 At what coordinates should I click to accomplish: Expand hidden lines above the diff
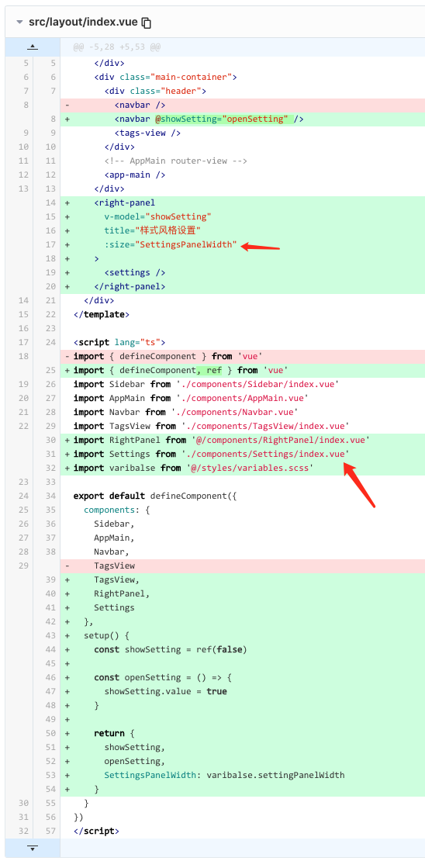pos(33,47)
